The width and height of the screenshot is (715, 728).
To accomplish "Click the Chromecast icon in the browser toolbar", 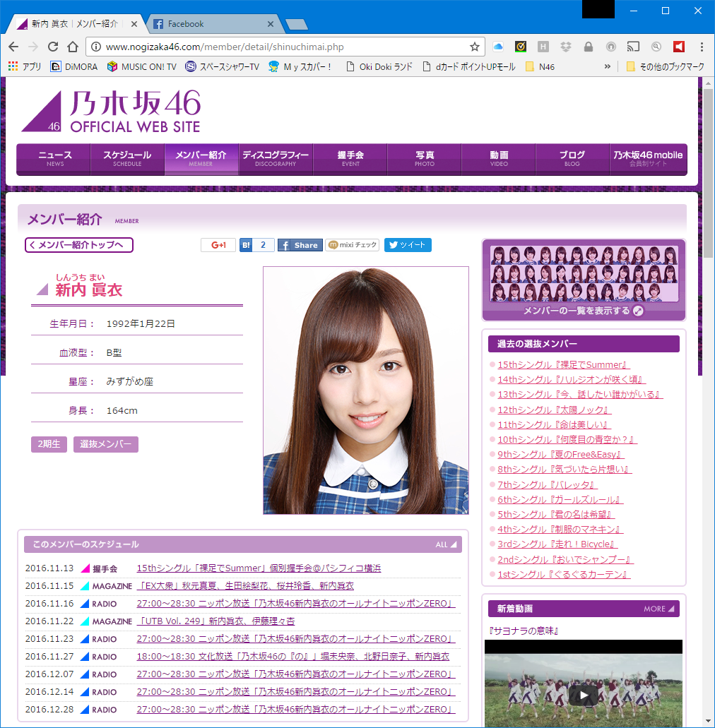I will coord(632,46).
